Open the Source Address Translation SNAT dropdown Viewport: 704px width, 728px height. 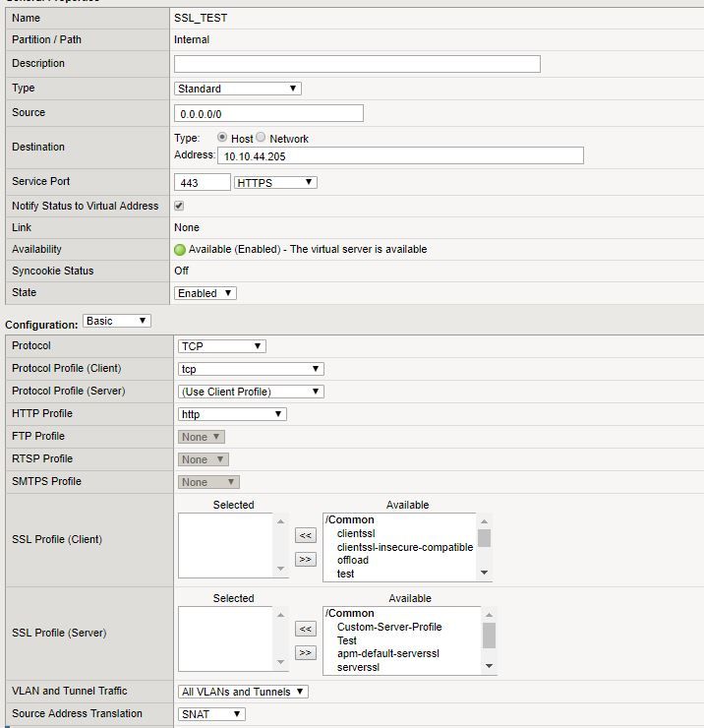click(210, 714)
